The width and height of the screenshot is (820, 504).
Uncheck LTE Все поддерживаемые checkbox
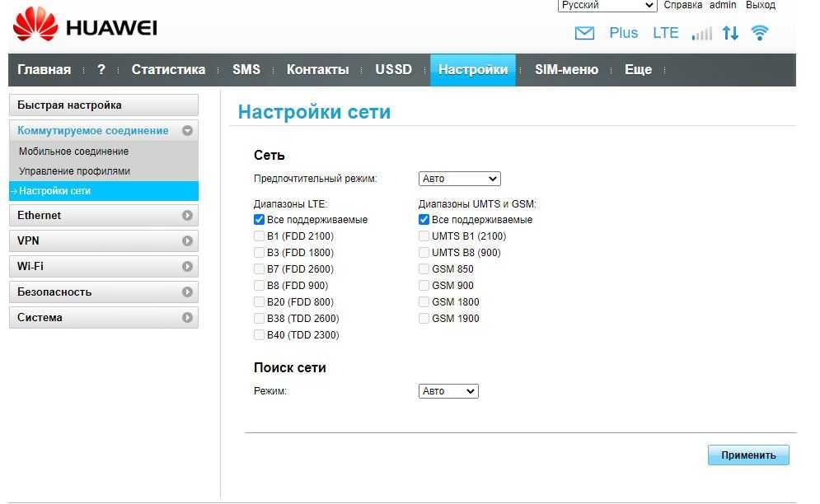[x=259, y=220]
